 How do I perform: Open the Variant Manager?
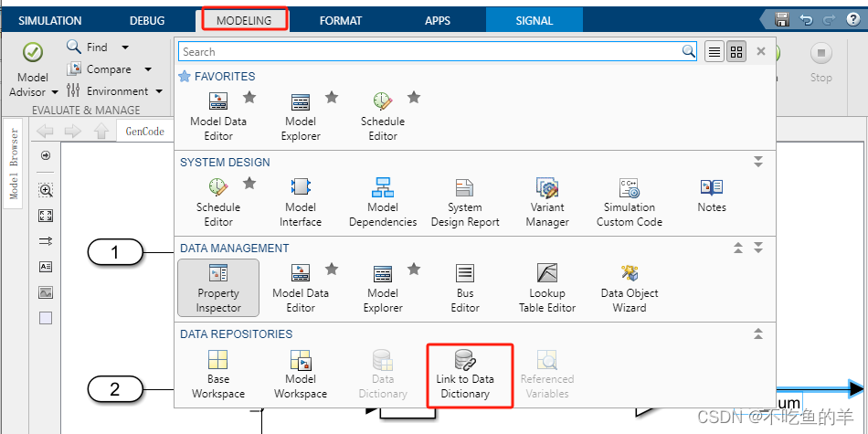click(x=547, y=203)
